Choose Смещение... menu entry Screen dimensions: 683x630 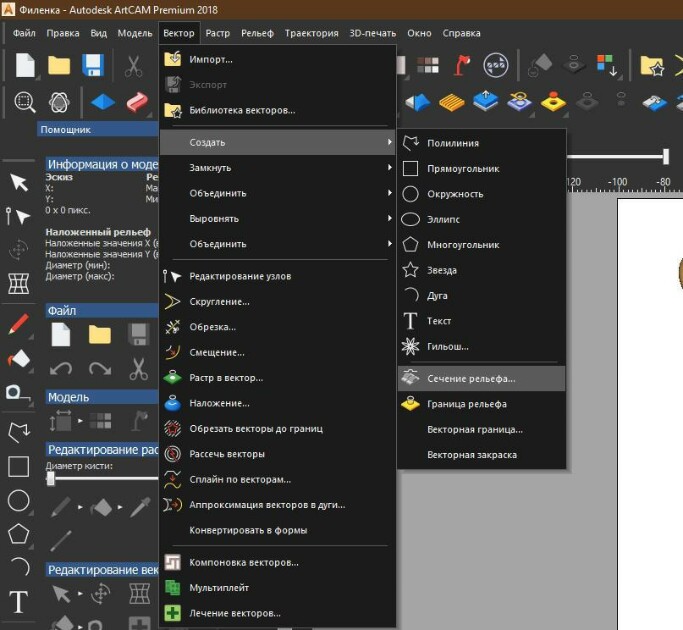(x=277, y=352)
